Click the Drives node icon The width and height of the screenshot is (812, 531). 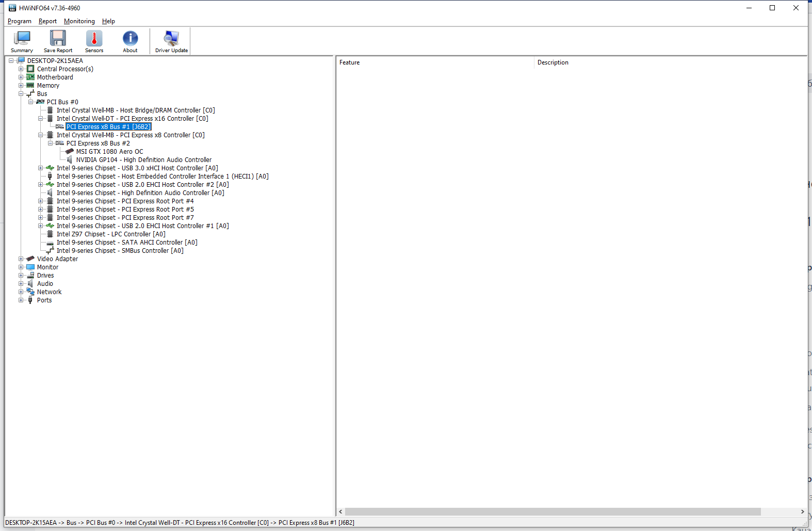pos(30,275)
